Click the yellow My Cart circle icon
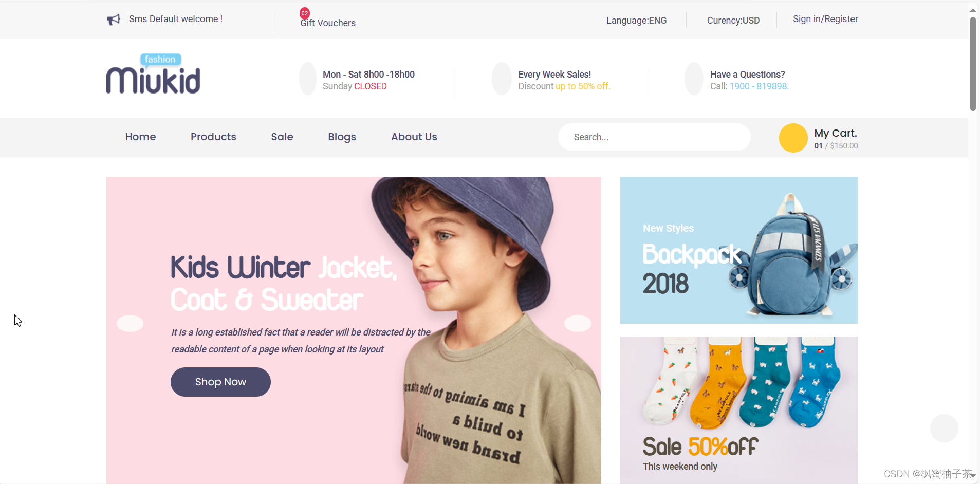 pyautogui.click(x=793, y=138)
